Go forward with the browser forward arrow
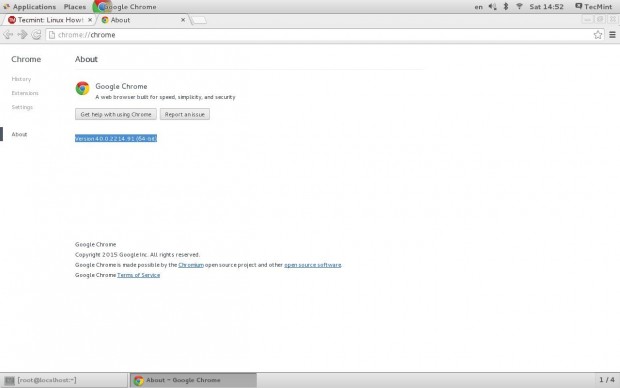 [22, 35]
